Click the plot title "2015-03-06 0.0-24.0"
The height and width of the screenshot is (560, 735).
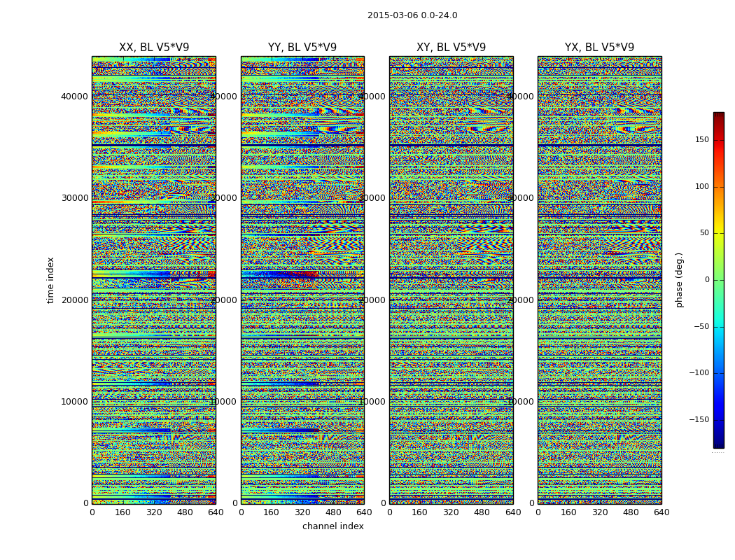pos(412,15)
